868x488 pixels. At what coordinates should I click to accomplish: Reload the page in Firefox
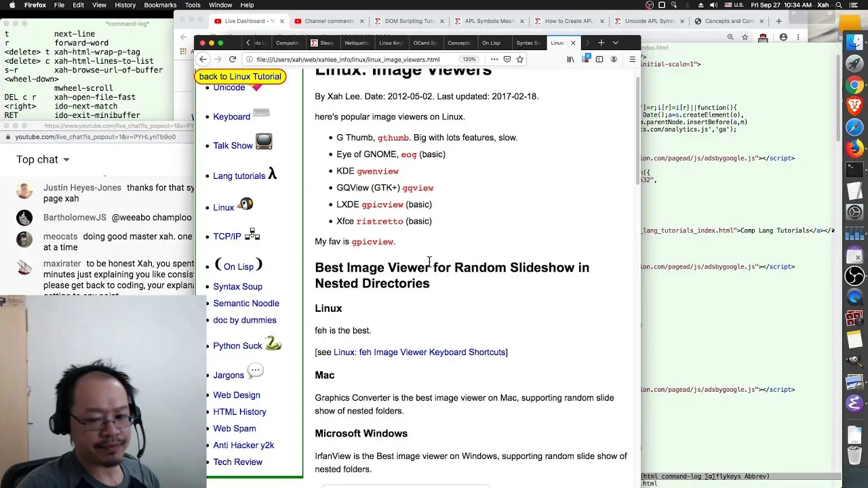[233, 59]
